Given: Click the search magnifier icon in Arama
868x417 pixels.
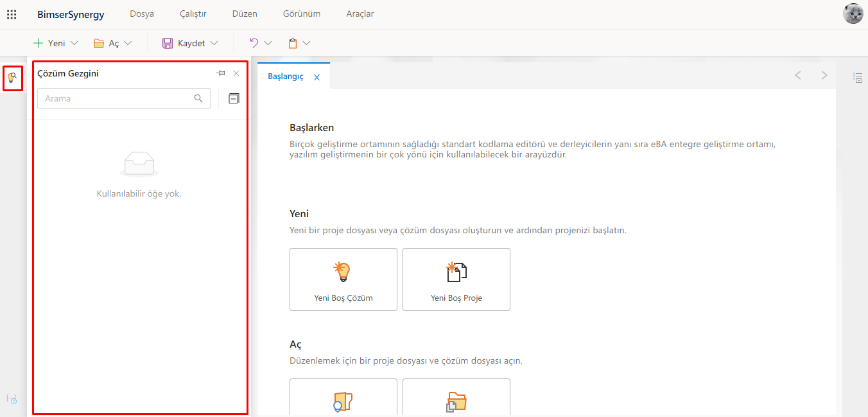Looking at the screenshot, I should pyautogui.click(x=198, y=98).
